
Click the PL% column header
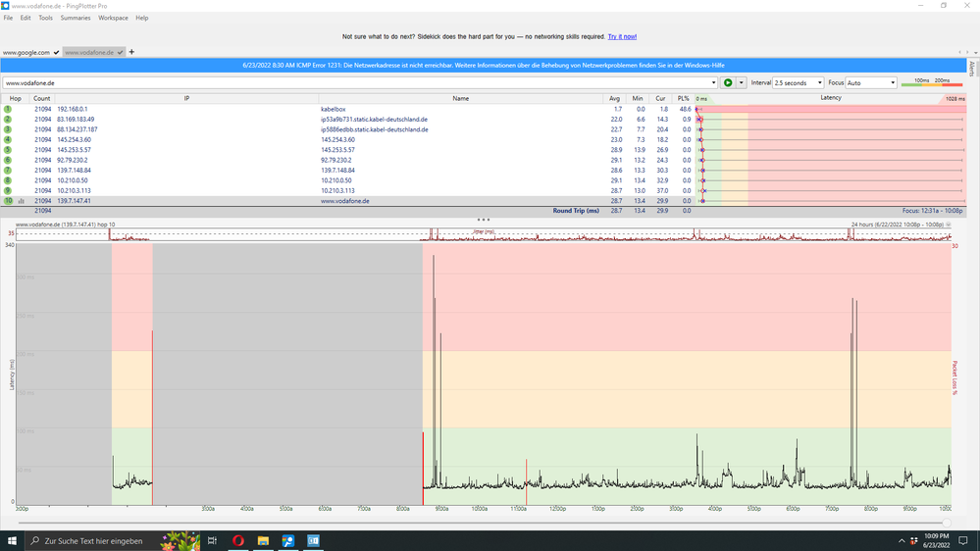point(683,99)
